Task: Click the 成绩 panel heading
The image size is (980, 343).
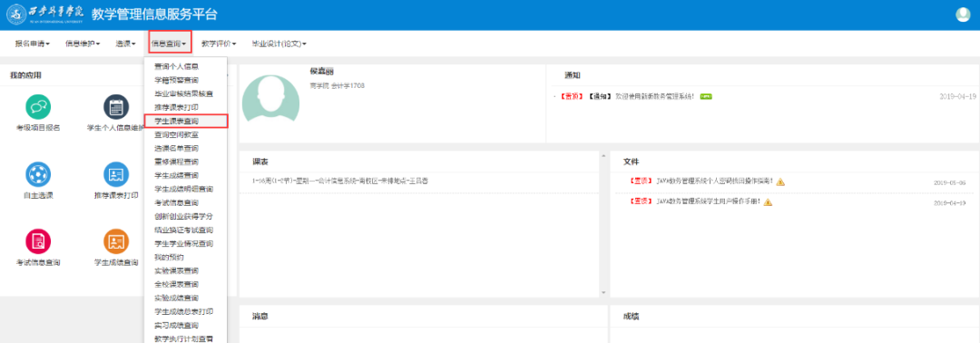Action: (632, 316)
